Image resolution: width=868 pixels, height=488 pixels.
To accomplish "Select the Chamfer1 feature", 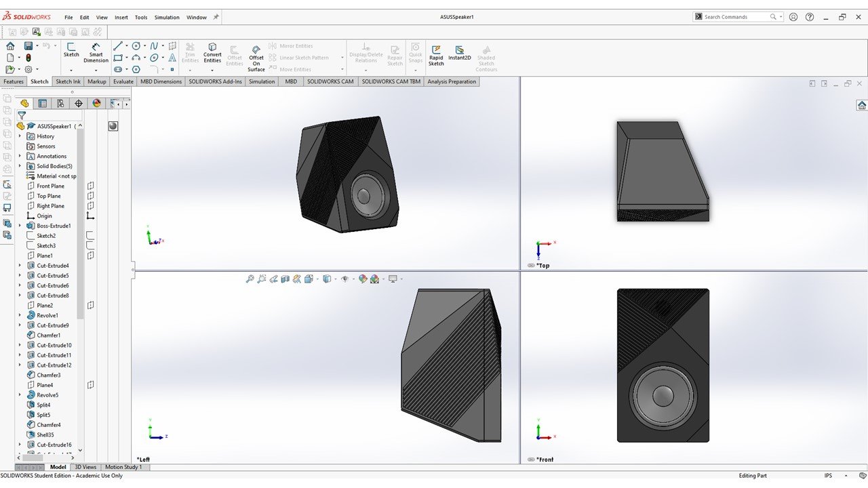I will point(43,335).
